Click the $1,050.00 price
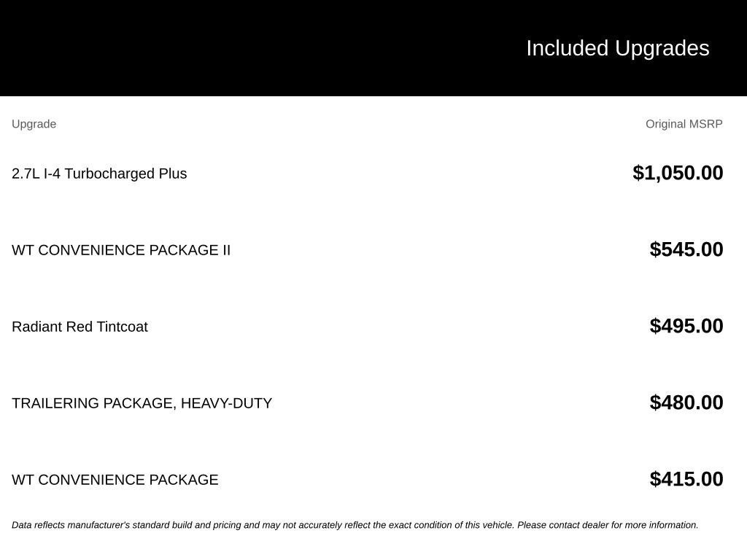The height and width of the screenshot is (560, 747). click(x=678, y=173)
